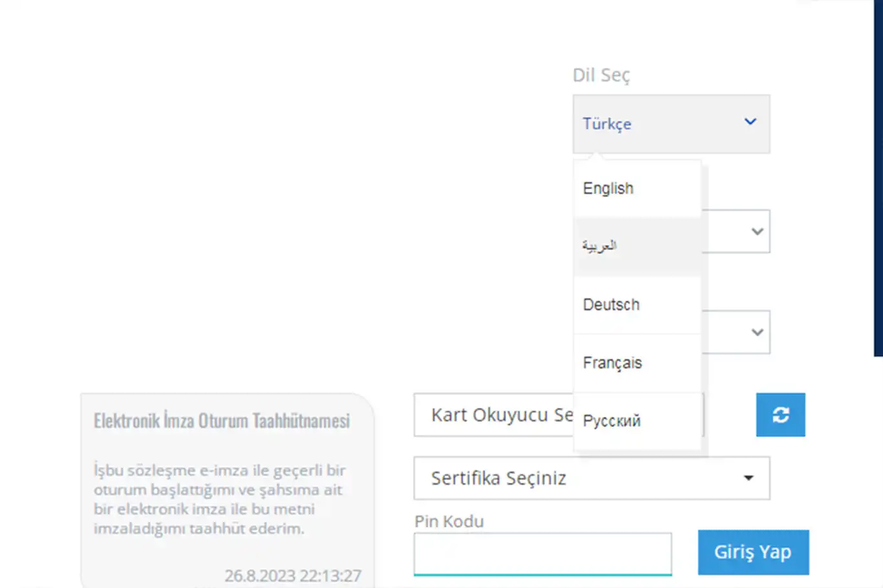Expand the second partially hidden dropdown above the refresh icon
The image size is (883, 588).
coord(736,332)
